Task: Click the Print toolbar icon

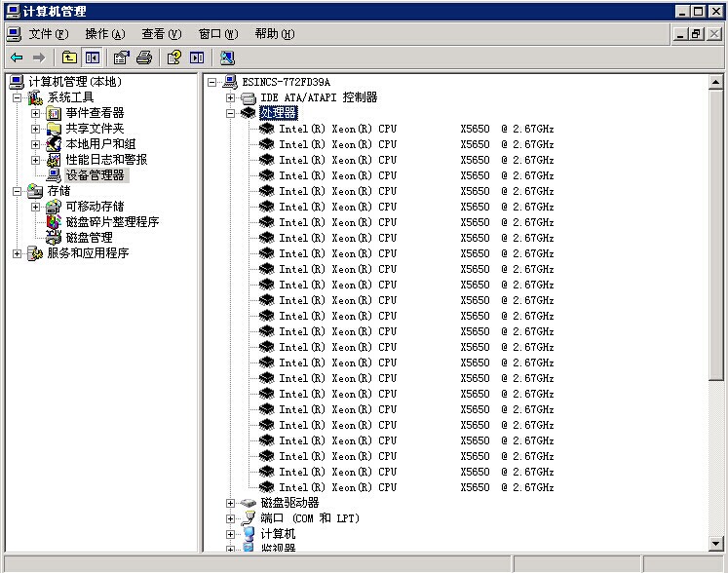Action: (144, 57)
